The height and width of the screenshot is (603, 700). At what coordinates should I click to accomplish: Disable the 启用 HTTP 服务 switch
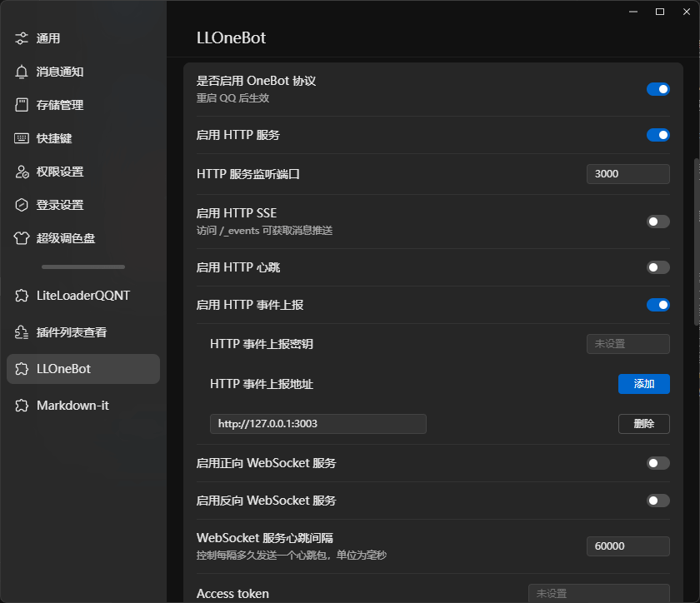(x=658, y=135)
